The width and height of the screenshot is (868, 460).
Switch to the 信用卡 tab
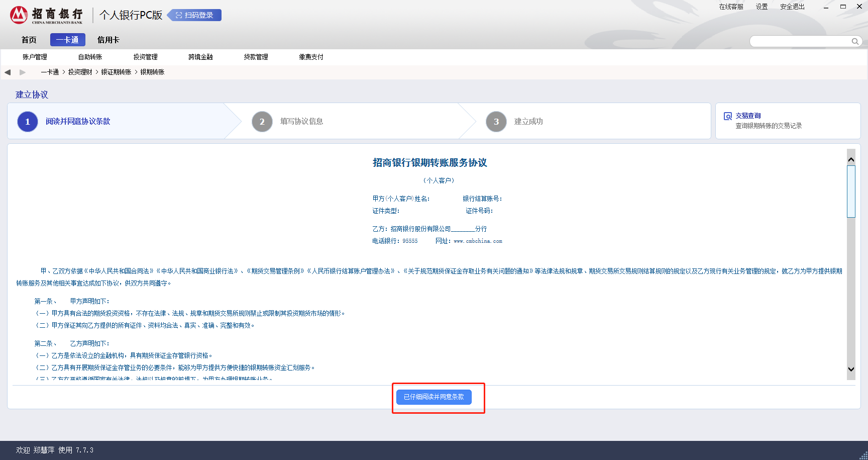[x=108, y=40]
